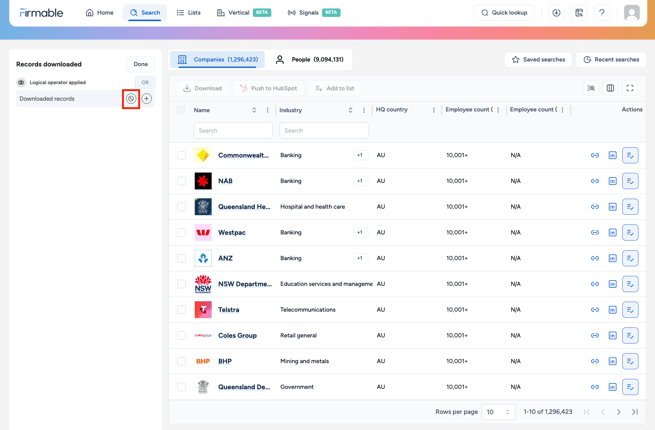Switch to the Companies tab
Image resolution: width=655 pixels, height=430 pixels.
tap(217, 59)
